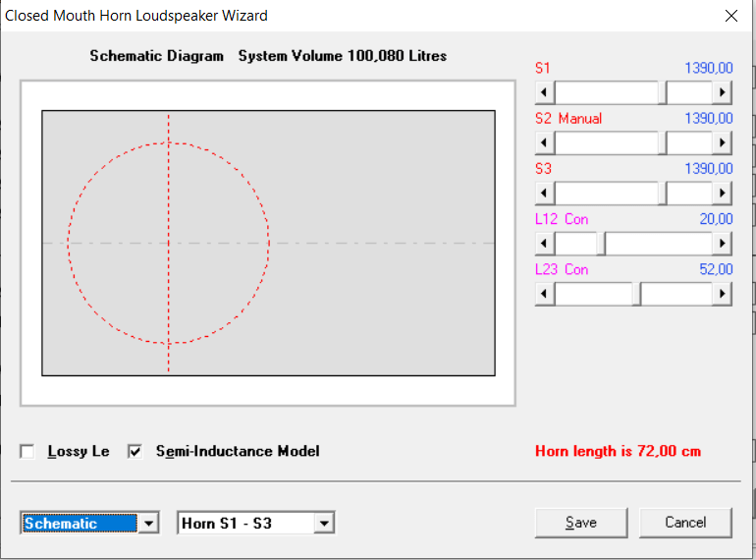Click the Schematic Diagram heading
The width and height of the screenshot is (756, 560).
click(x=157, y=56)
